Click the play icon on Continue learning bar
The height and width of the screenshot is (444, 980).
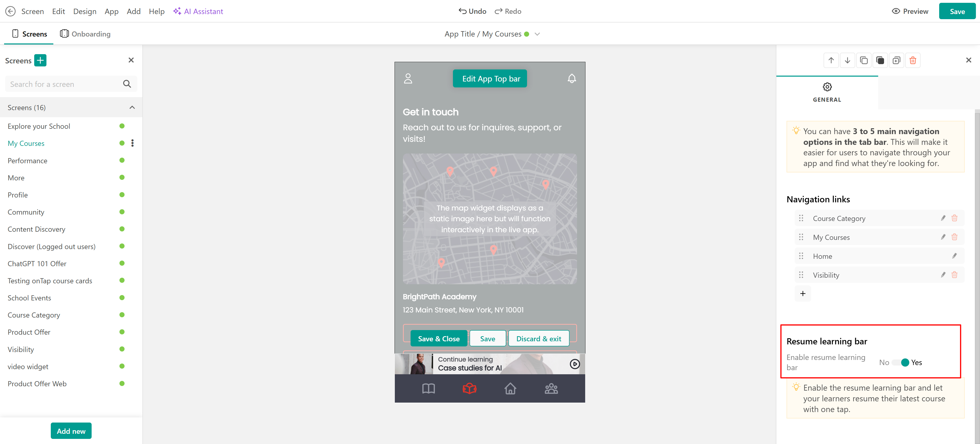point(574,364)
